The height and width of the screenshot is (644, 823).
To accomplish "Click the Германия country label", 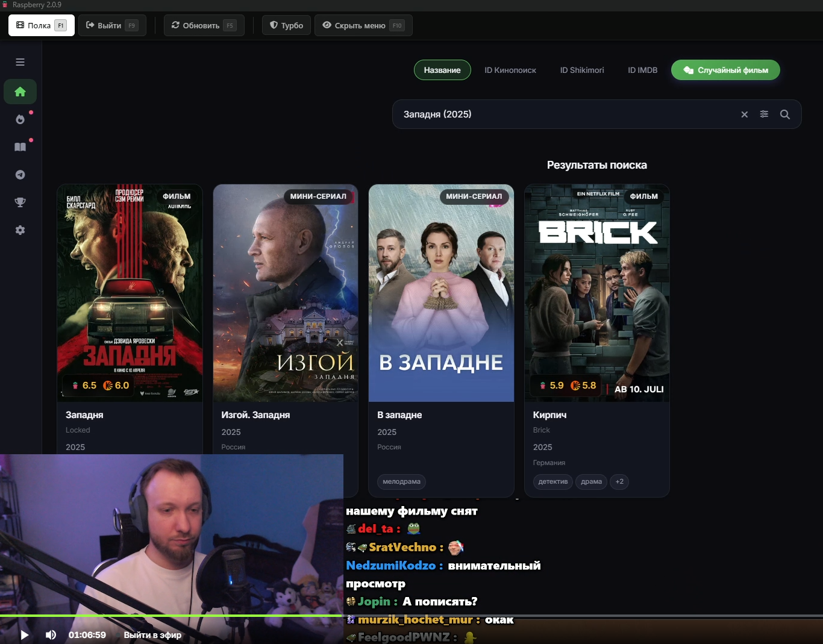I will 549,463.
